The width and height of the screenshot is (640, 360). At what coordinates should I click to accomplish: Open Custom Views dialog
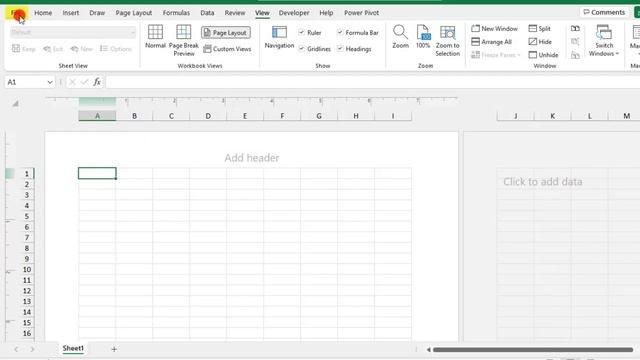227,49
